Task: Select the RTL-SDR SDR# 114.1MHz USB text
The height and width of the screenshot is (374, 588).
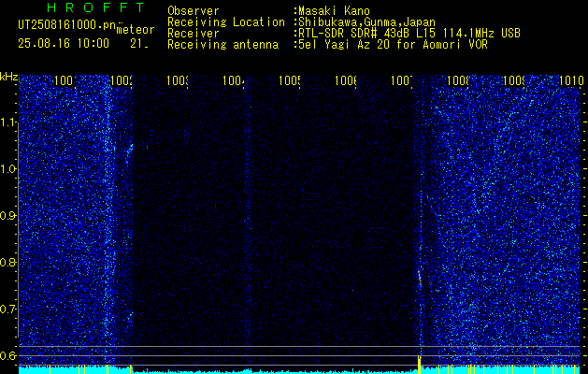Action: coord(409,34)
